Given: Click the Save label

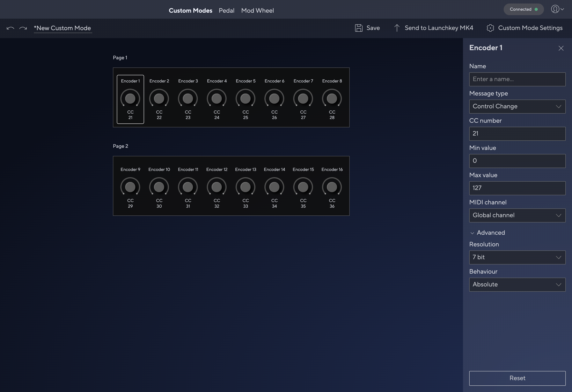Looking at the screenshot, I should point(373,28).
